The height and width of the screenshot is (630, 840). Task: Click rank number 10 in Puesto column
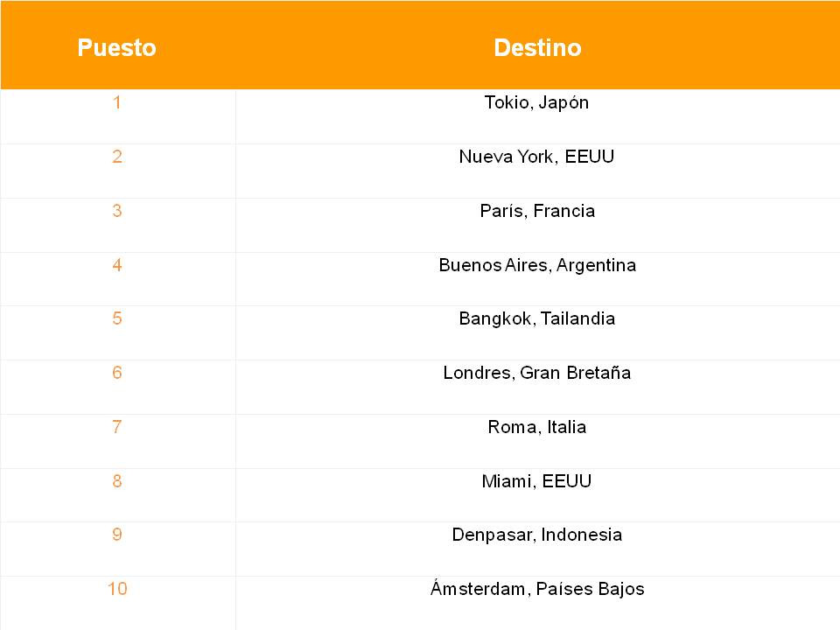coord(117,589)
